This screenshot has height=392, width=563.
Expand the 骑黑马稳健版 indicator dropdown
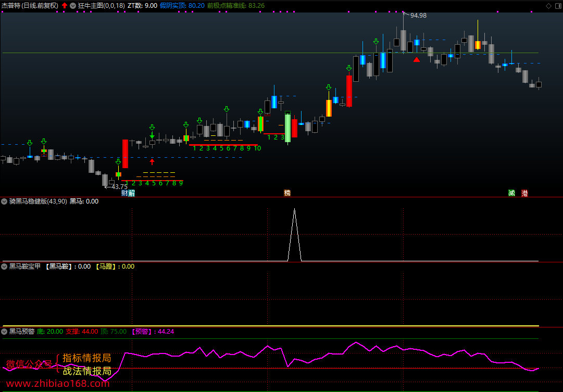4,201
